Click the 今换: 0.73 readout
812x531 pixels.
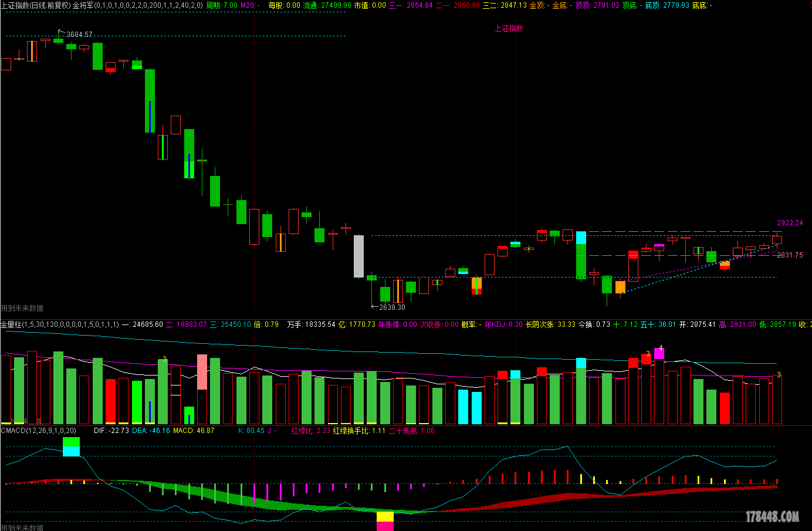[x=594, y=324]
